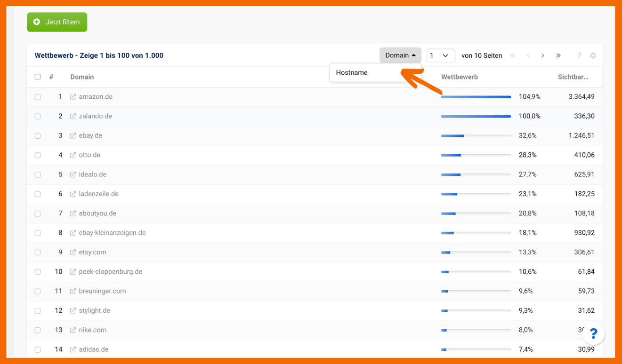Viewport: 622px width, 364px height.
Task: Sort by the Wettbewerb column header
Action: point(459,77)
